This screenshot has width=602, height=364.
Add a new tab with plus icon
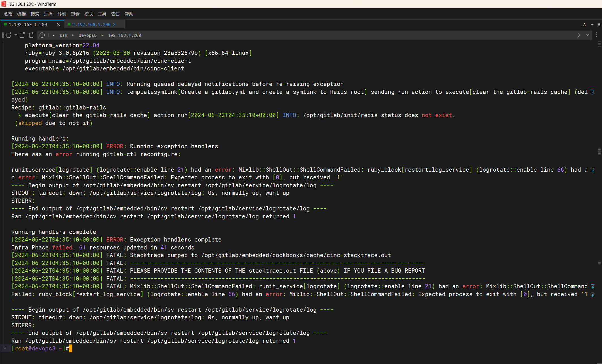(x=592, y=25)
